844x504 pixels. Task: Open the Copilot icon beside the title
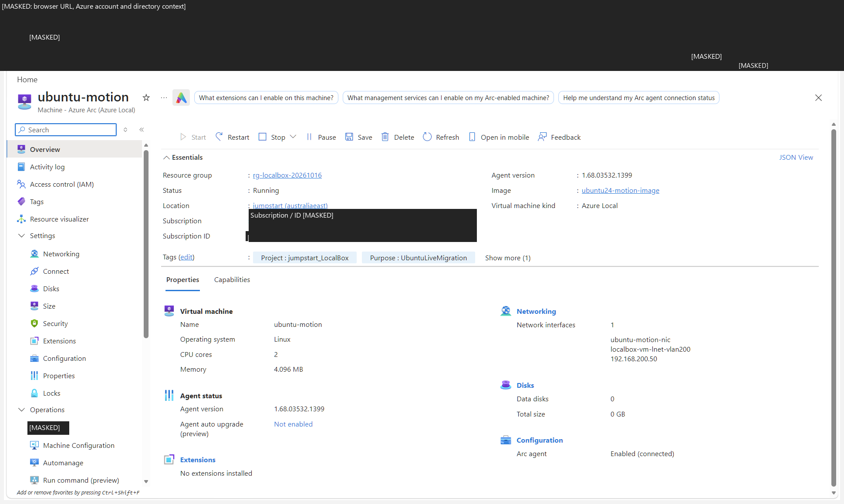coord(181,97)
